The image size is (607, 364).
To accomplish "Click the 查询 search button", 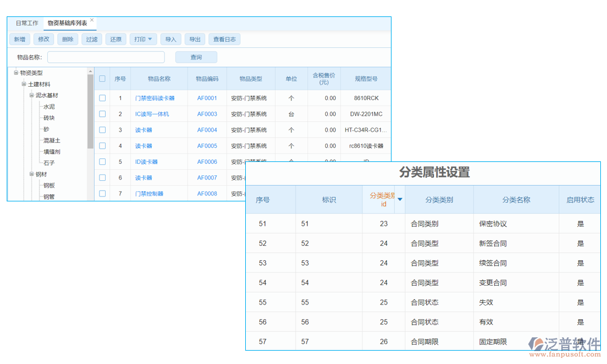I will 195,56.
